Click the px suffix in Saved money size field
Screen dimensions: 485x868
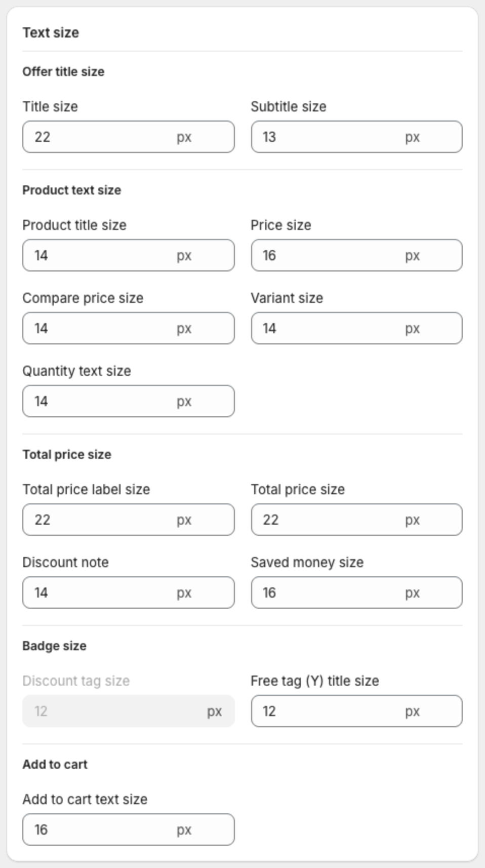pos(413,593)
